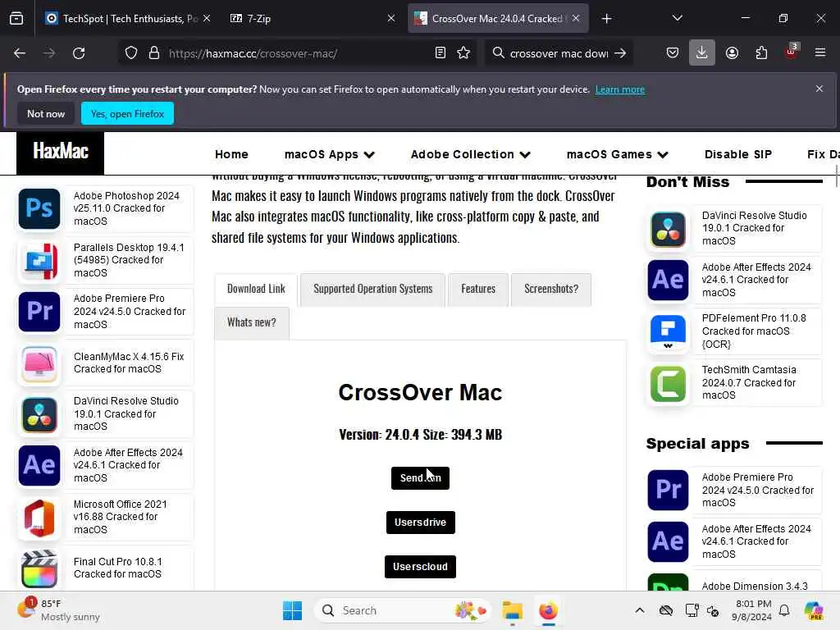Click the HaxMac site logo
This screenshot has width=840, height=630.
pyautogui.click(x=61, y=152)
